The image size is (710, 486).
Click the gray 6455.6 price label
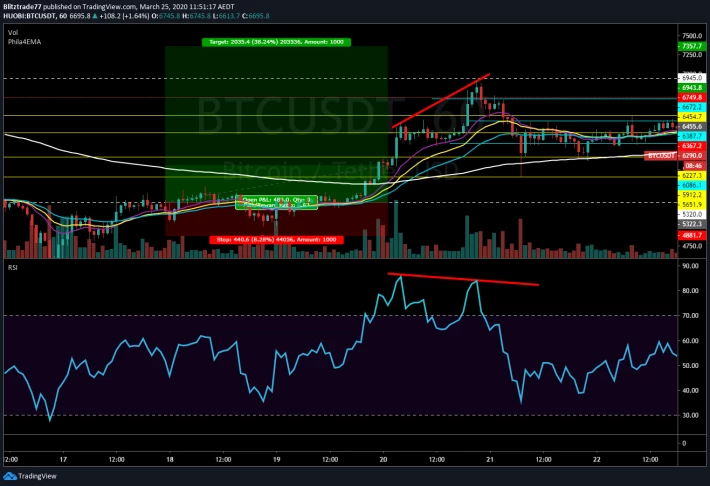click(x=691, y=126)
